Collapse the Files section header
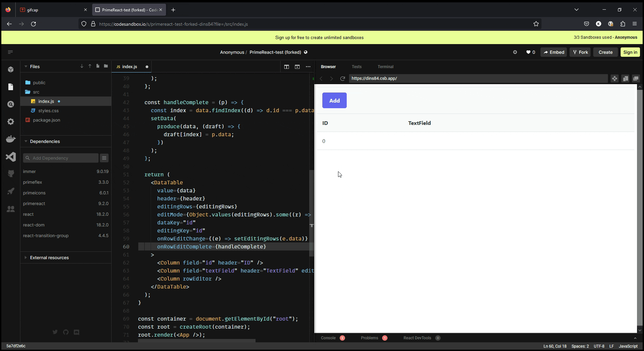This screenshot has height=351, width=644. pyautogui.click(x=26, y=66)
